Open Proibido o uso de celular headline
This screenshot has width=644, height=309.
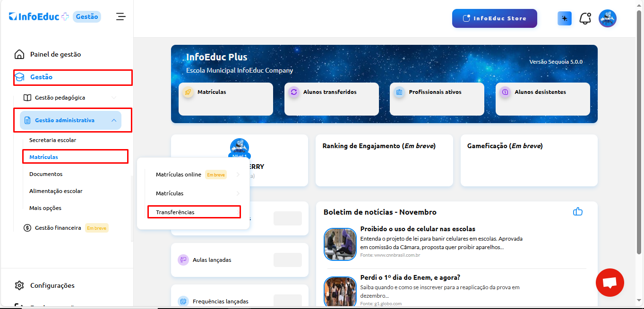418,229
